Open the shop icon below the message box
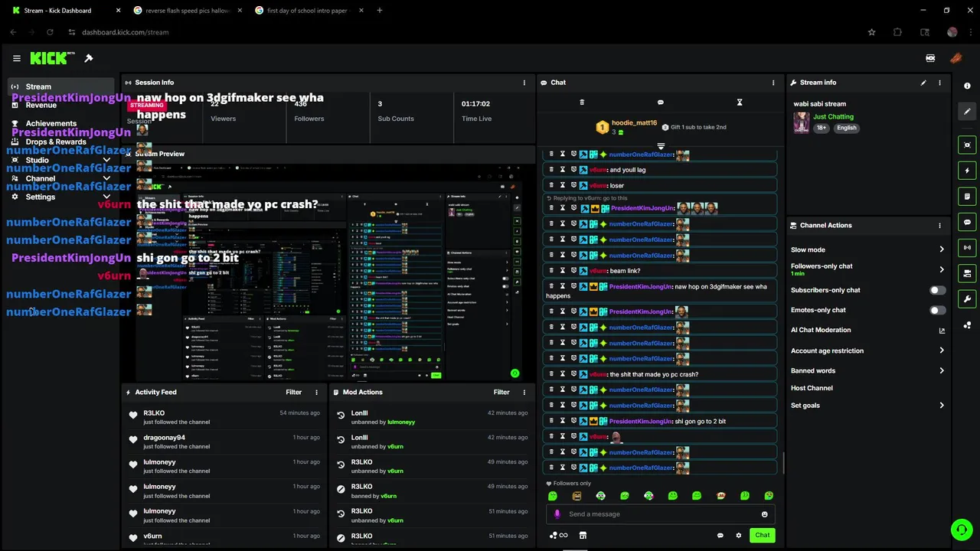The height and width of the screenshot is (551, 980). 583,536
